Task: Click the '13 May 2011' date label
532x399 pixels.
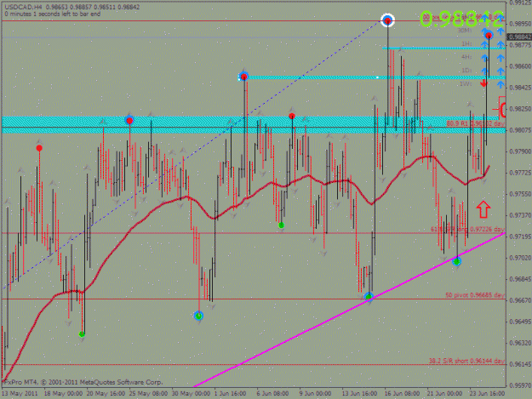Action: pyautogui.click(x=20, y=394)
